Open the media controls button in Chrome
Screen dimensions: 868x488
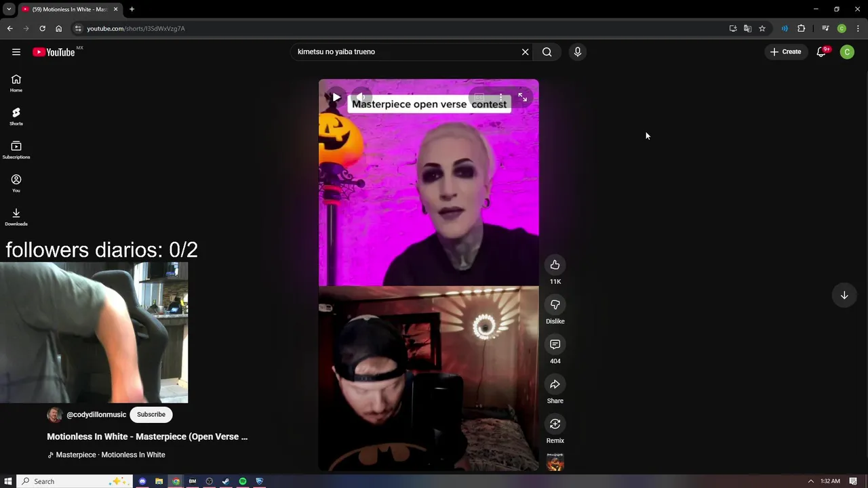tap(825, 28)
